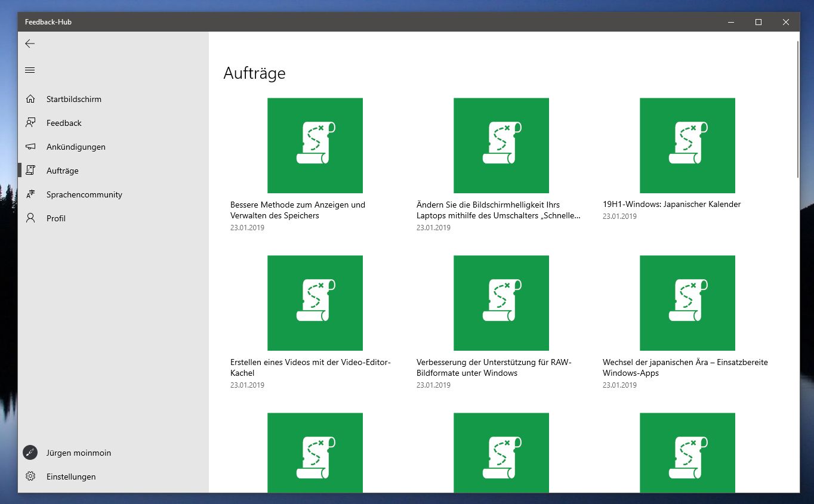Screen dimensions: 814x504
Task: Click the back arrow icon
Action: coord(30,44)
